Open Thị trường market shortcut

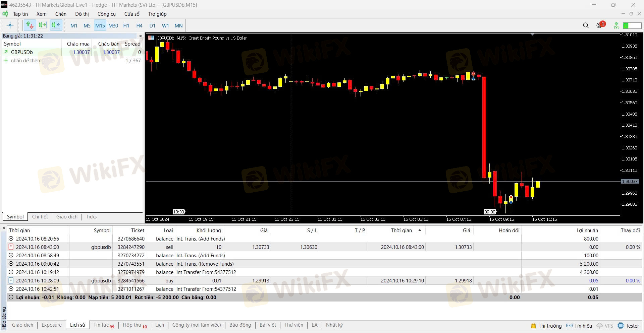click(x=546, y=326)
